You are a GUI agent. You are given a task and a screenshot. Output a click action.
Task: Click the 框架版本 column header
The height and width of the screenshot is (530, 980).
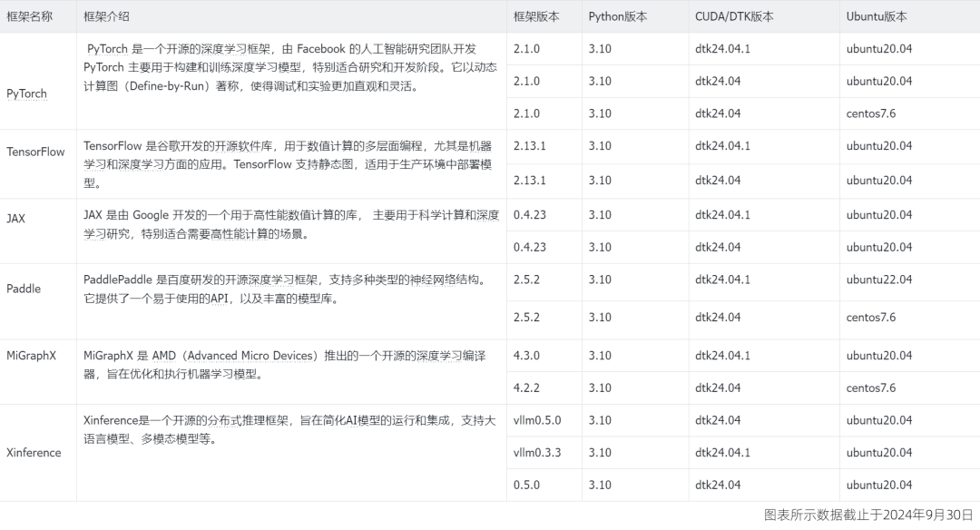click(536, 16)
